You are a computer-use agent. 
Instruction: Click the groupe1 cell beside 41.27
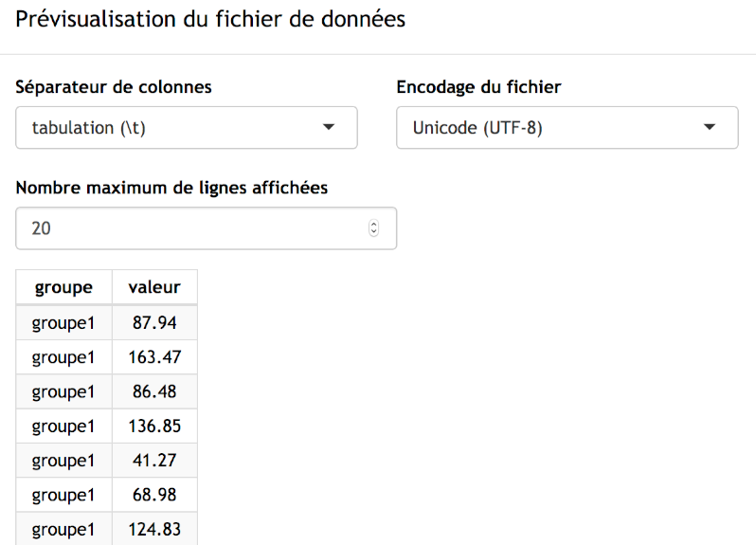(63, 461)
